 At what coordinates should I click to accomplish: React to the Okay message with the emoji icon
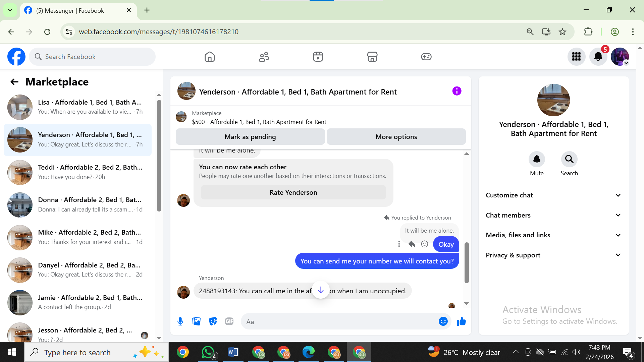point(425,244)
